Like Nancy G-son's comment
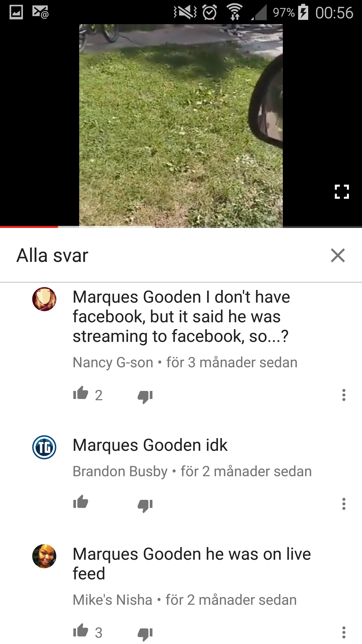 coord(81,394)
